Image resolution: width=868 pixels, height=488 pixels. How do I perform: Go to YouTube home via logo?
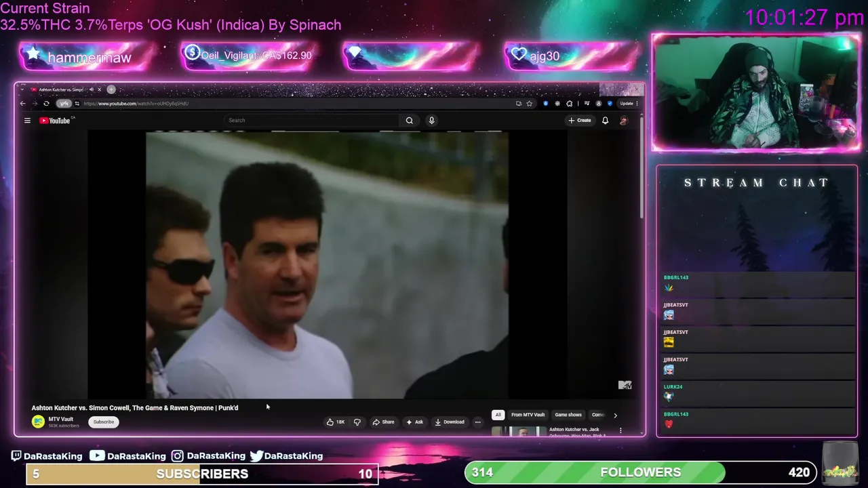(x=55, y=121)
